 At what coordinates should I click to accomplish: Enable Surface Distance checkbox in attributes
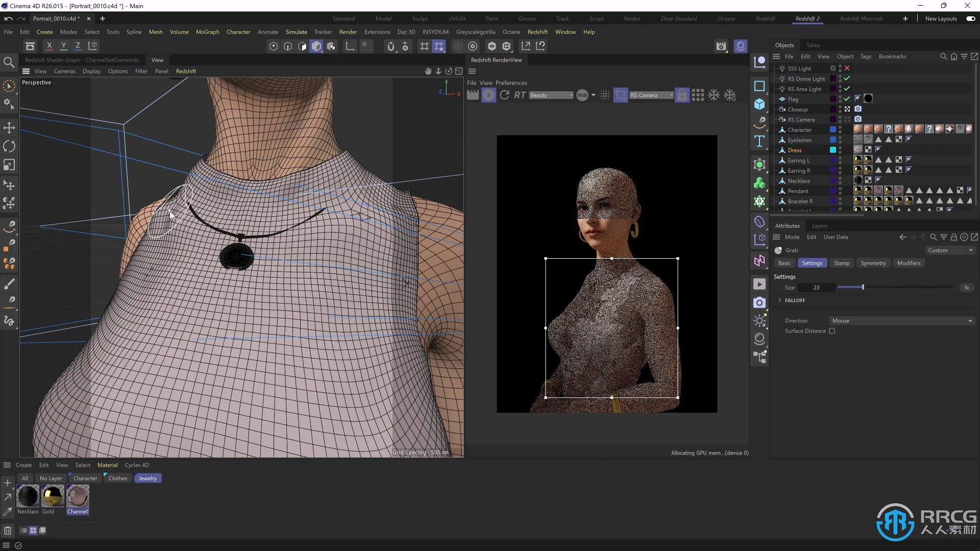tap(832, 331)
